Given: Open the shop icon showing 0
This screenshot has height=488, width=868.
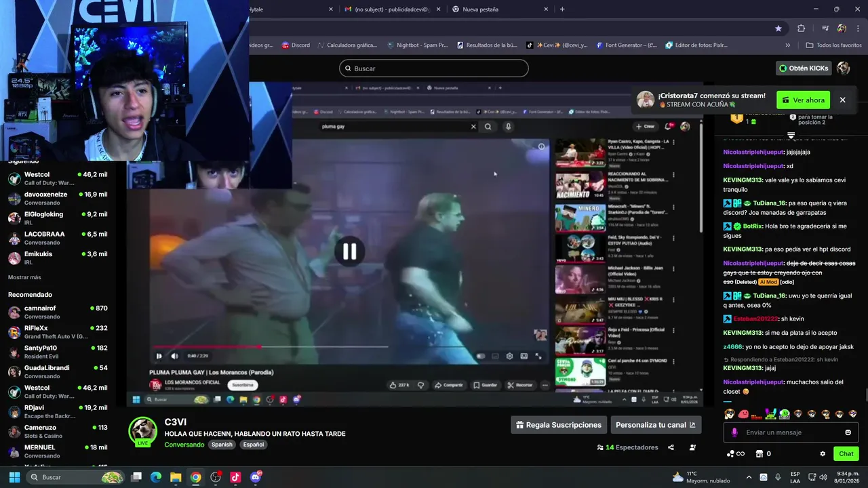Looking at the screenshot, I should point(763,454).
